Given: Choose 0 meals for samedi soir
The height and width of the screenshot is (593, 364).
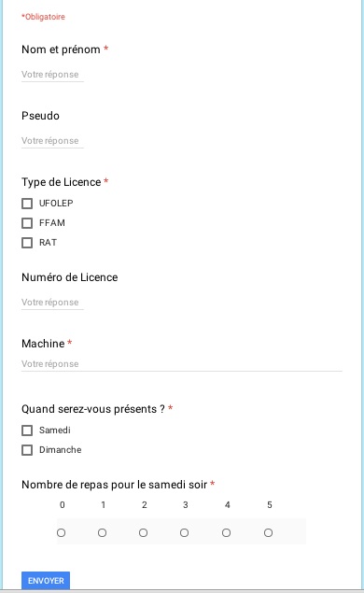Looking at the screenshot, I should pos(61,533).
